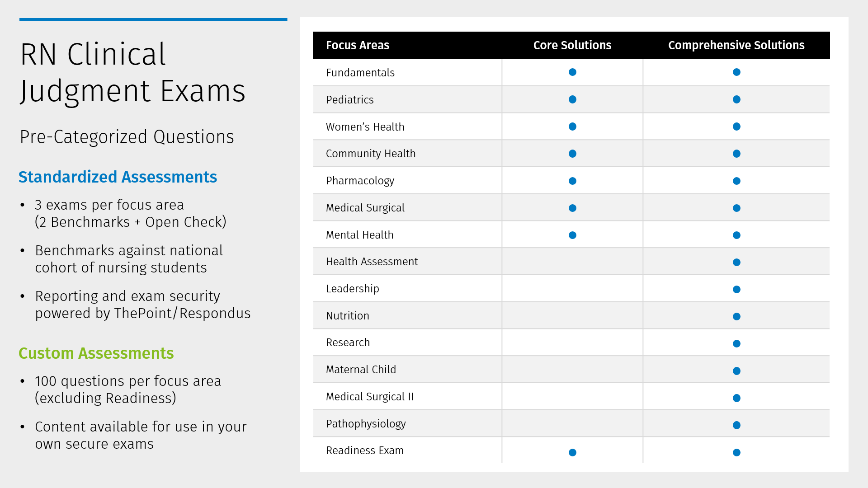The image size is (868, 488).
Task: Select the Medical Surgical II row label
Action: pyautogui.click(x=370, y=397)
